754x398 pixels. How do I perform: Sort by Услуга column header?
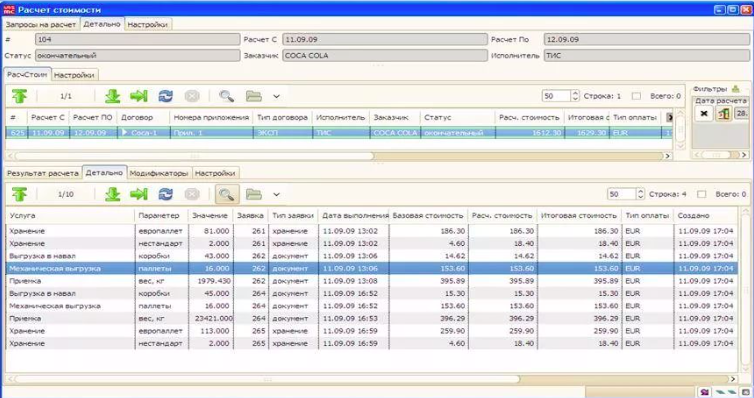coord(70,215)
